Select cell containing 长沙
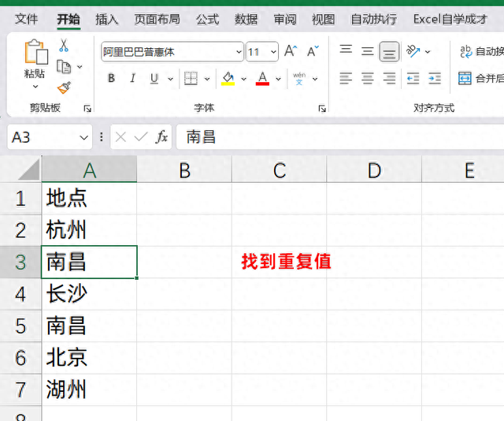Image resolution: width=504 pixels, height=421 pixels. (x=89, y=294)
